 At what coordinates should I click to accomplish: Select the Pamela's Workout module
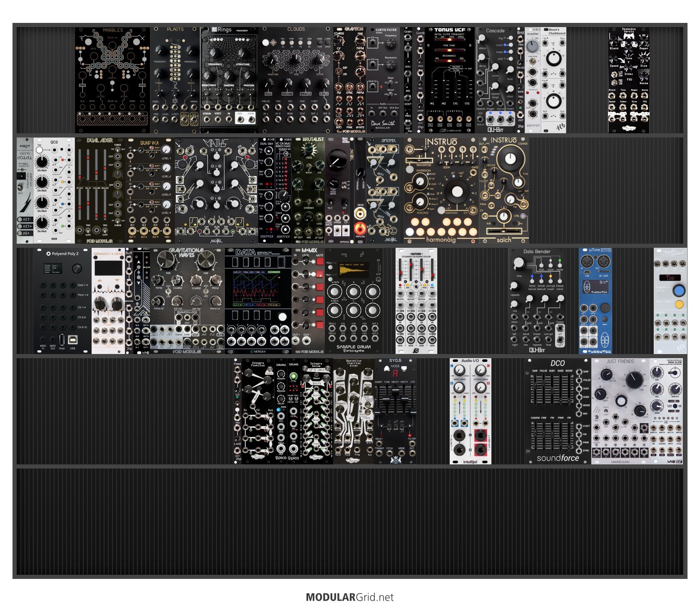coord(670,301)
